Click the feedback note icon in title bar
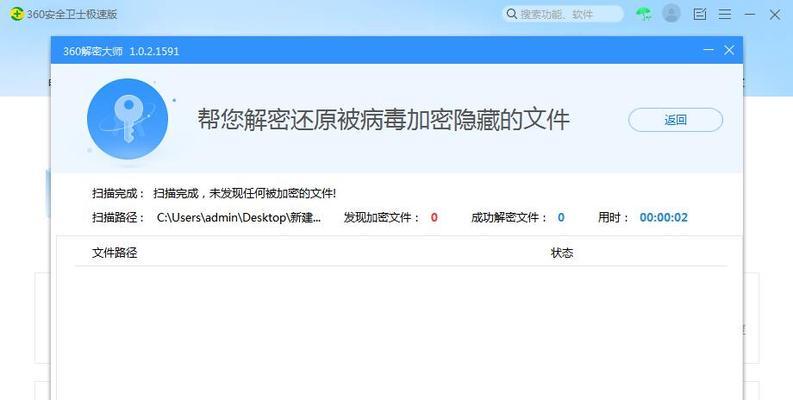The height and width of the screenshot is (400, 793). tap(700, 14)
